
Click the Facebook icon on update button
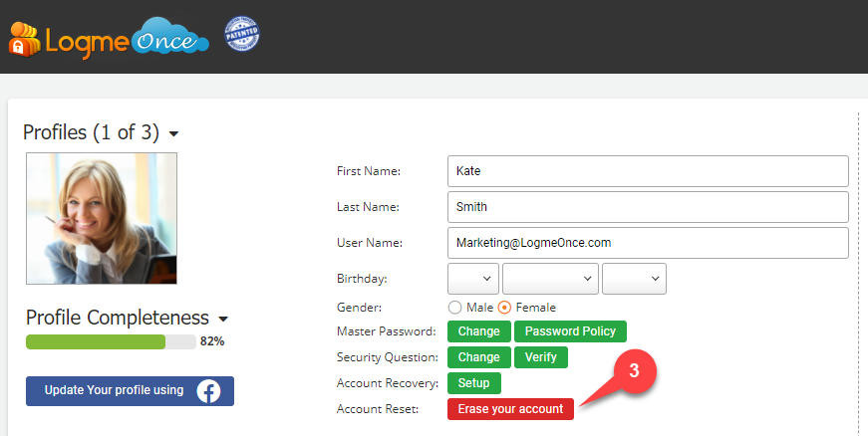point(208,391)
